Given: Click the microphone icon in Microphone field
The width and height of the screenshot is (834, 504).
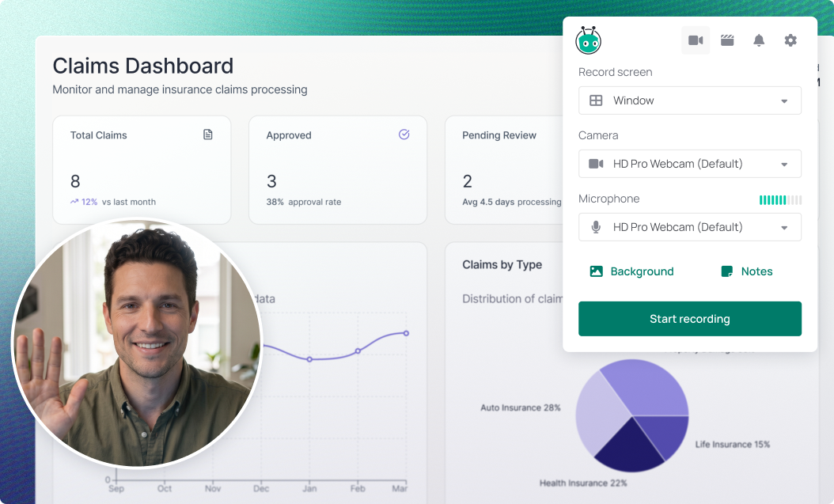Looking at the screenshot, I should 597,227.
